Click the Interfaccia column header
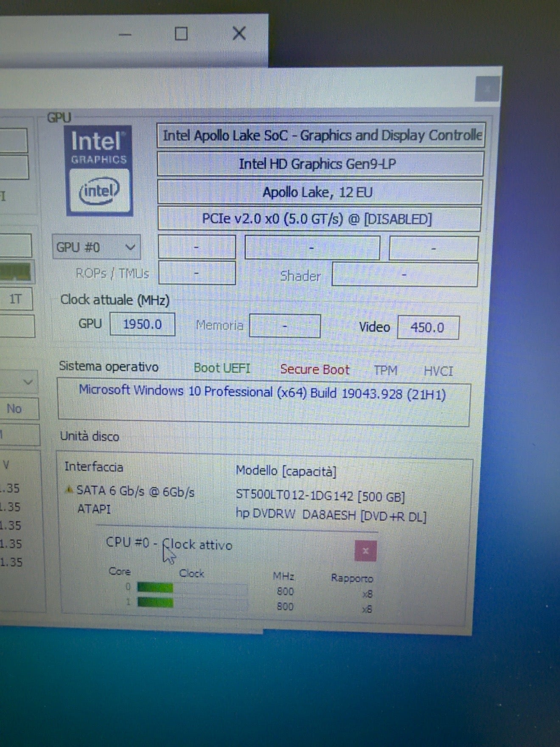 [94, 467]
